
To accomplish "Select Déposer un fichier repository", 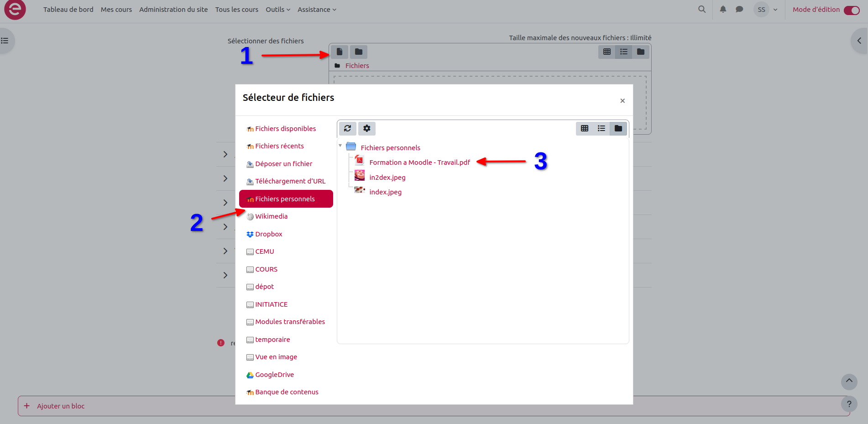I will click(x=283, y=164).
